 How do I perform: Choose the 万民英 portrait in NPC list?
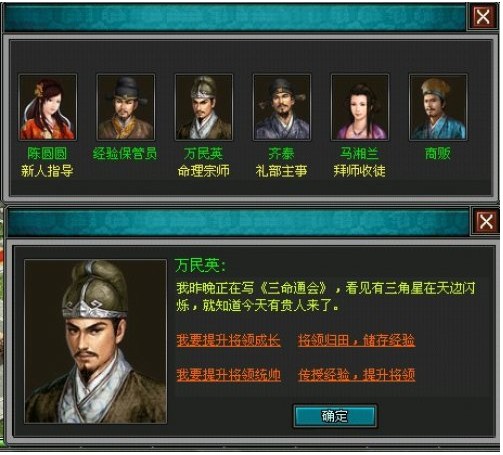pyautogui.click(x=204, y=107)
